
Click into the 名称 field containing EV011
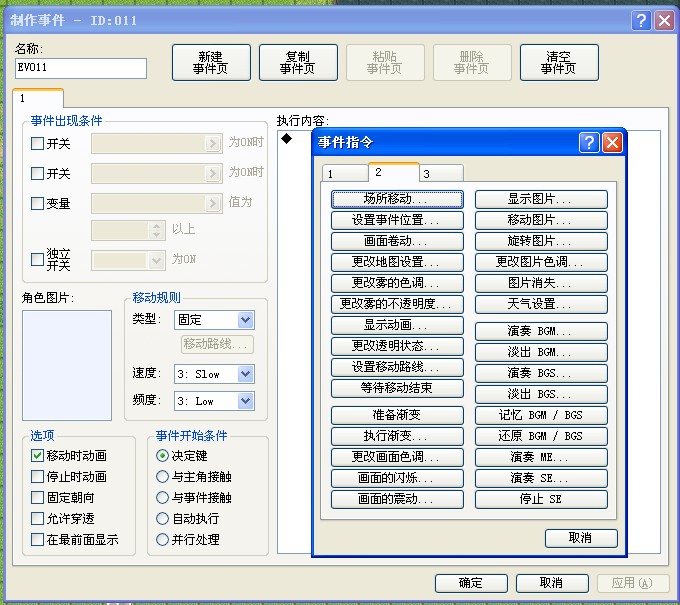point(81,68)
